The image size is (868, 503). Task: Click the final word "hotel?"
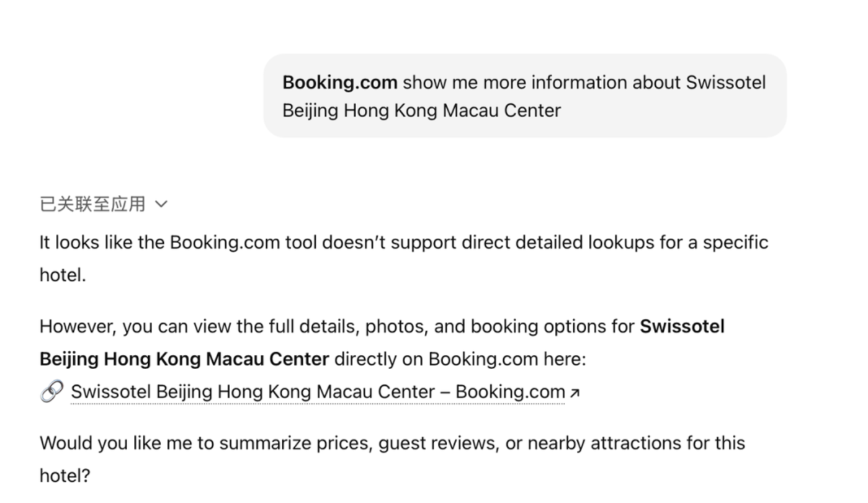[65, 476]
